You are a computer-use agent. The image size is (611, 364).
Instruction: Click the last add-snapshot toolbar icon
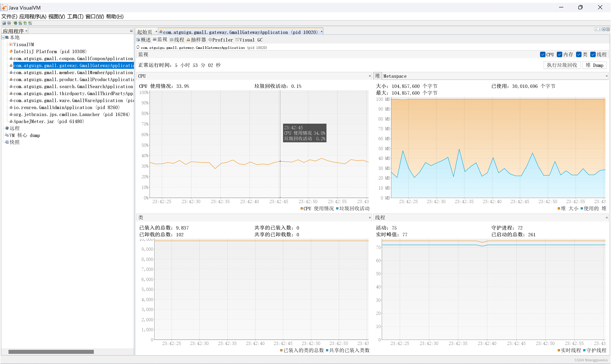[x=30, y=23]
